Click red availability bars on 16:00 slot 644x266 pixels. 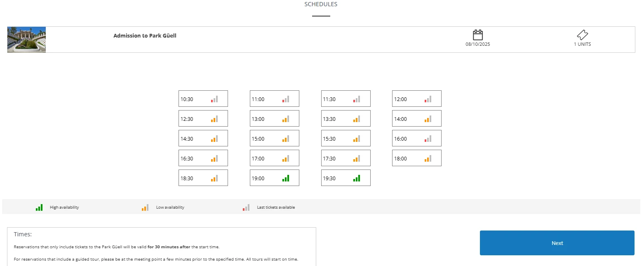(428, 139)
